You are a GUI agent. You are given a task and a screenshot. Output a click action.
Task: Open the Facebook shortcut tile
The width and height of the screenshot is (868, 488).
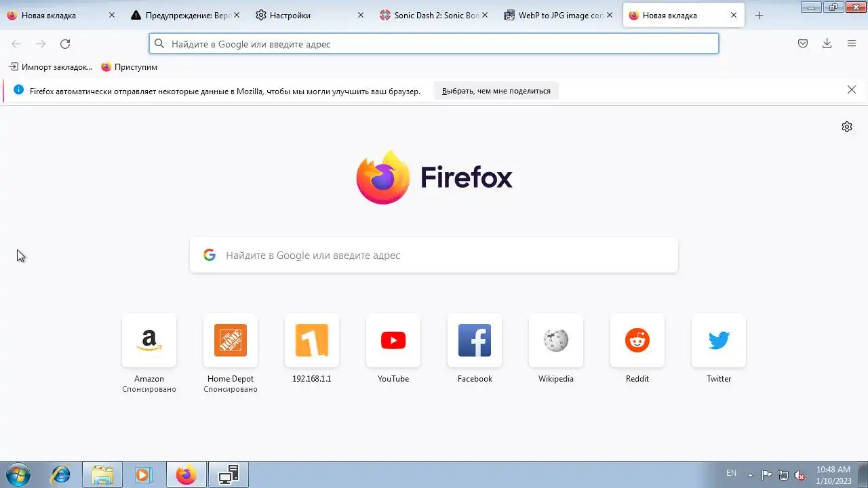[x=475, y=340]
